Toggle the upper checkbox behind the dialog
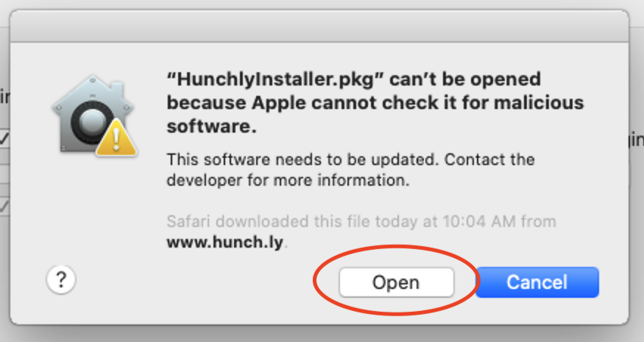 point(4,139)
